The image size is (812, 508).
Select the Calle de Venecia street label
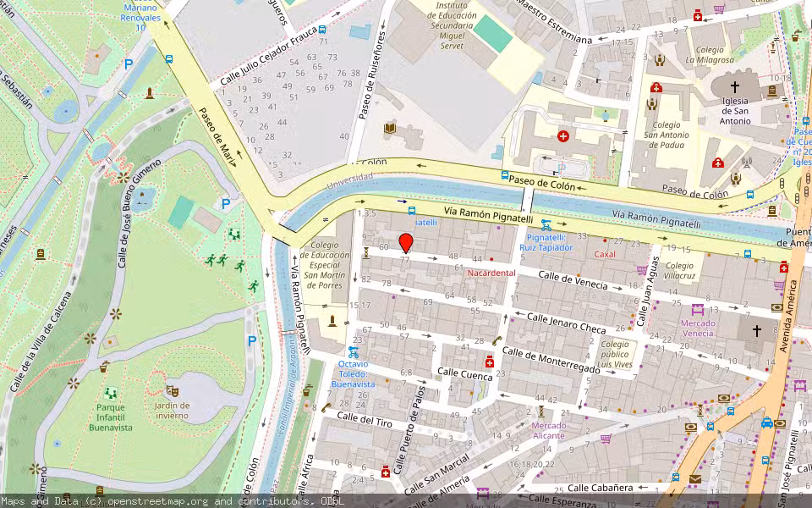(x=573, y=280)
